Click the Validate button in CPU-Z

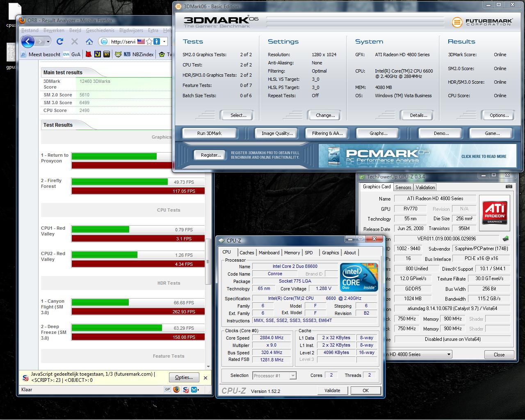coord(332,390)
